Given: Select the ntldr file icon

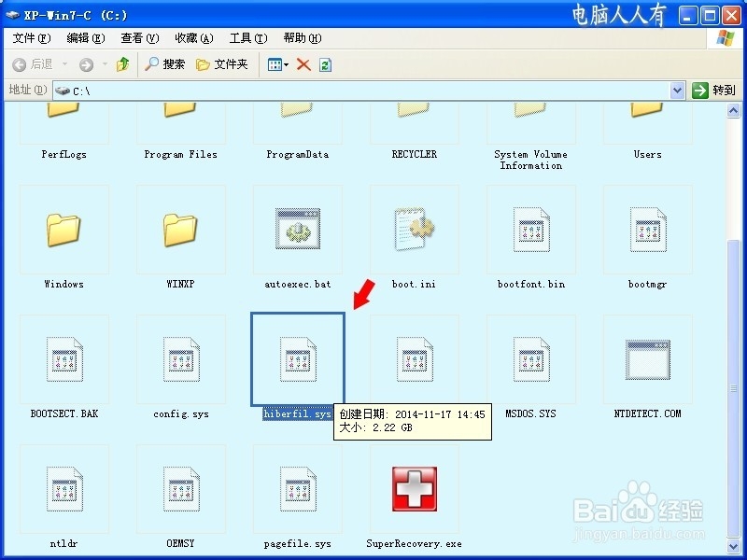Looking at the screenshot, I should pos(64,489).
